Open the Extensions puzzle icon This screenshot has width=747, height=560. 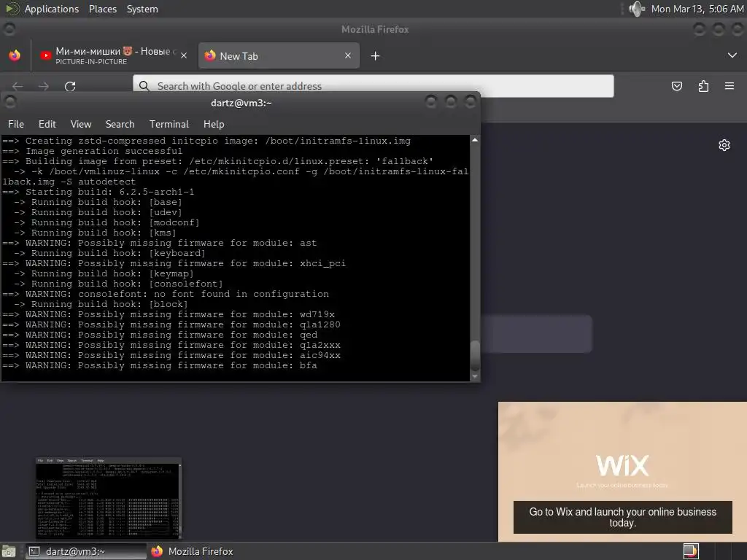[703, 86]
